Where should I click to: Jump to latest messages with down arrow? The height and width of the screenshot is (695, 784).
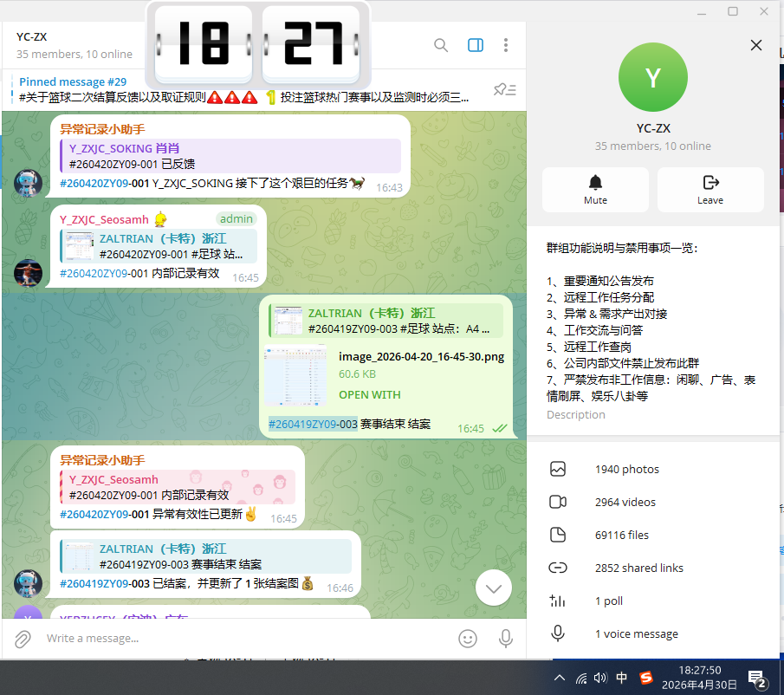click(494, 588)
